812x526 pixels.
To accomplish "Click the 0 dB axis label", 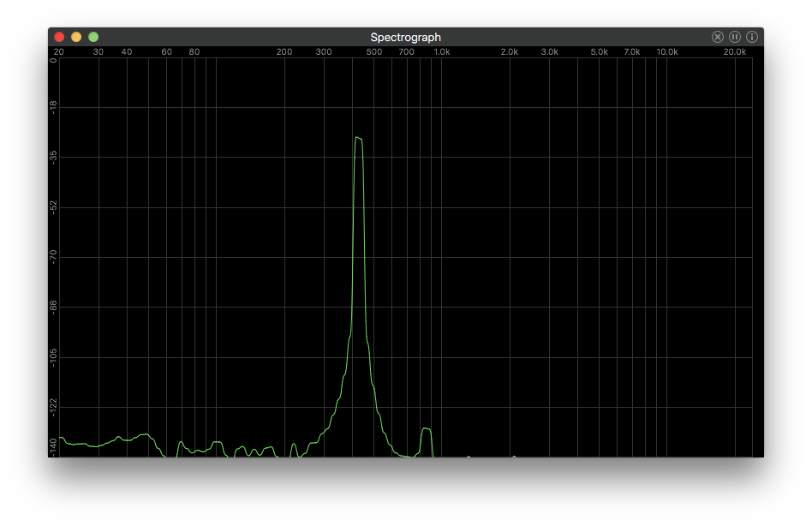I will coord(53,61).
